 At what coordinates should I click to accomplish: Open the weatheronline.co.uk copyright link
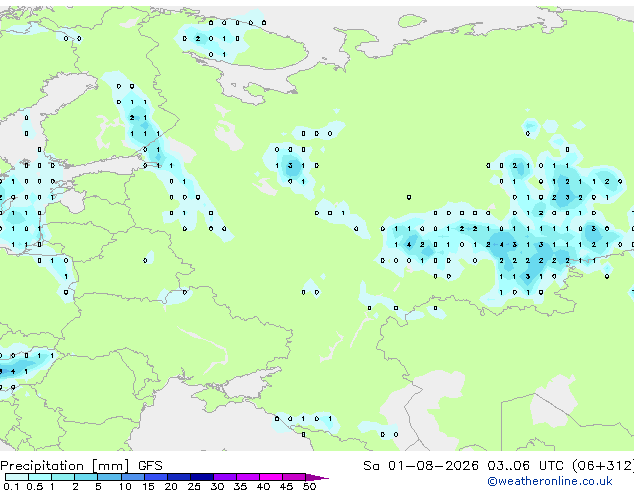[x=550, y=481]
